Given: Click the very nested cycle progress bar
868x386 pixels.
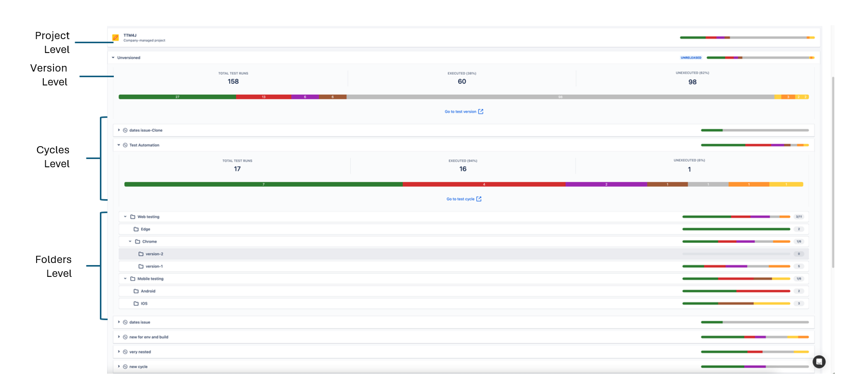Looking at the screenshot, I should coord(755,352).
